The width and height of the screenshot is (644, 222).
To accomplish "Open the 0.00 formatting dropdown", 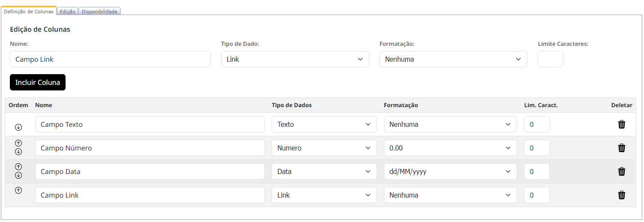I will pos(450,148).
